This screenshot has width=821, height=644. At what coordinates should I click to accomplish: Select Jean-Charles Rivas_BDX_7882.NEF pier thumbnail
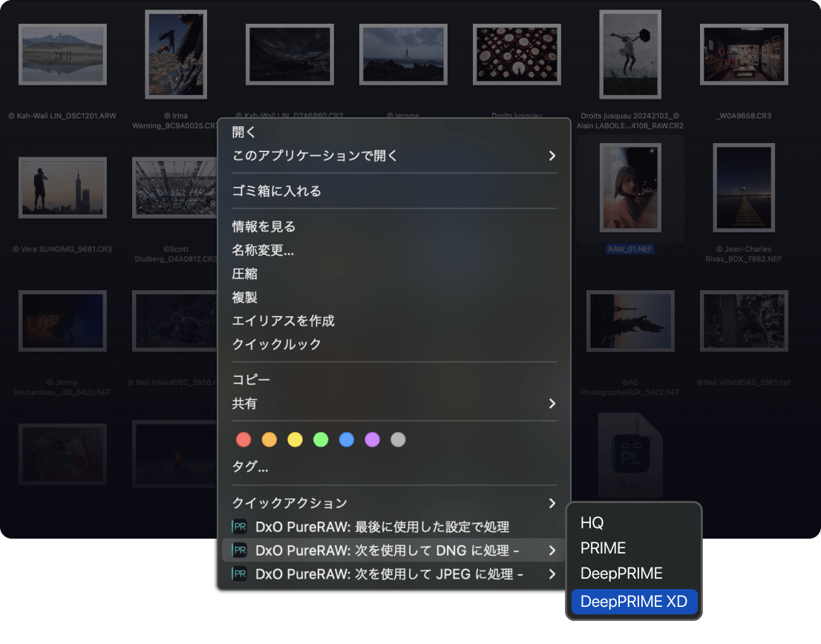pos(744,188)
